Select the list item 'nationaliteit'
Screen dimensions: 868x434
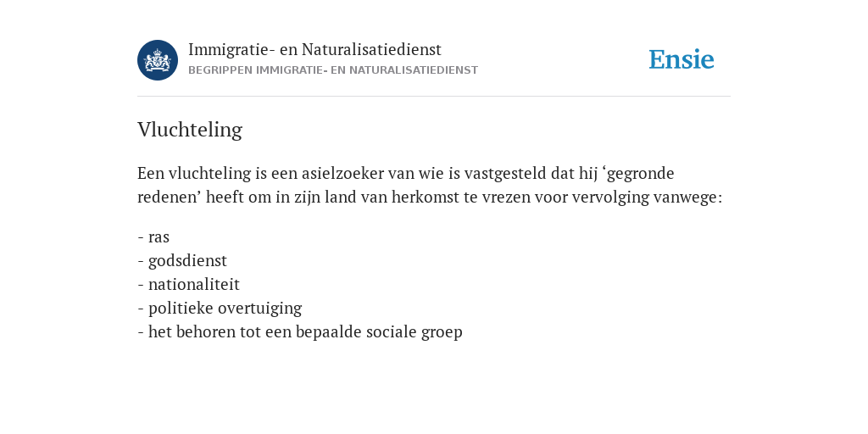tap(189, 285)
